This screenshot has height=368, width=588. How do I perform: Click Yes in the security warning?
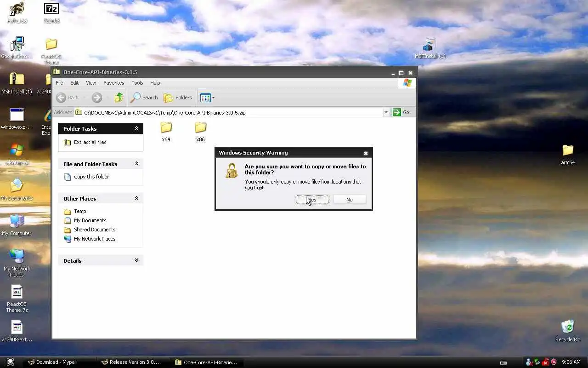click(312, 200)
